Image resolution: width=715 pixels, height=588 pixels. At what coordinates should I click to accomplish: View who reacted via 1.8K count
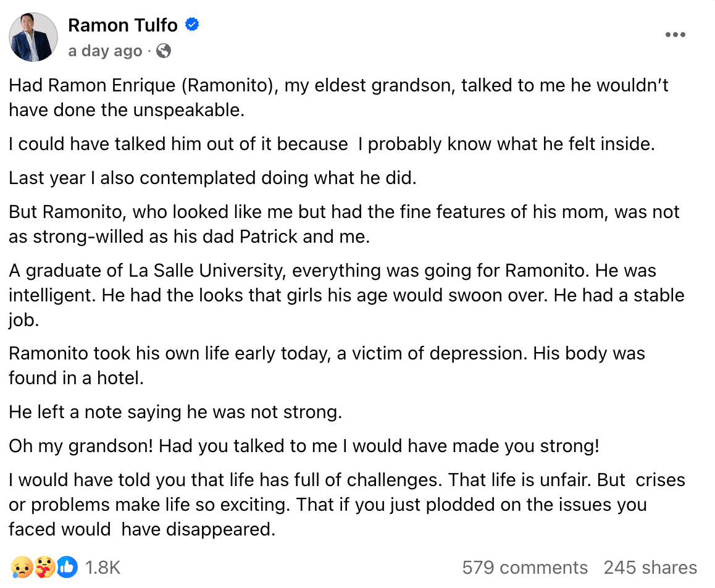pyautogui.click(x=102, y=568)
